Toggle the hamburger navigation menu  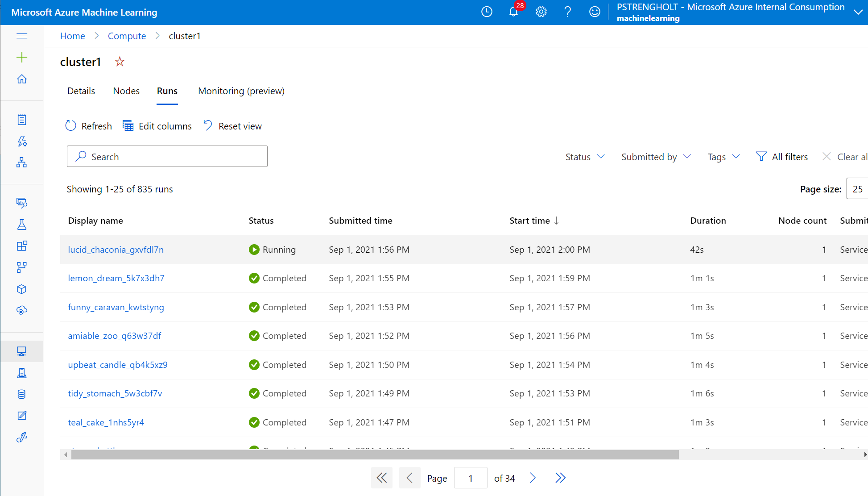click(x=22, y=36)
